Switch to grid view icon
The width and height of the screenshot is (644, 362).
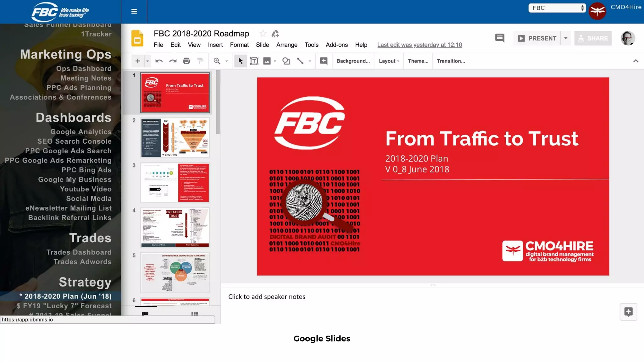(x=195, y=314)
